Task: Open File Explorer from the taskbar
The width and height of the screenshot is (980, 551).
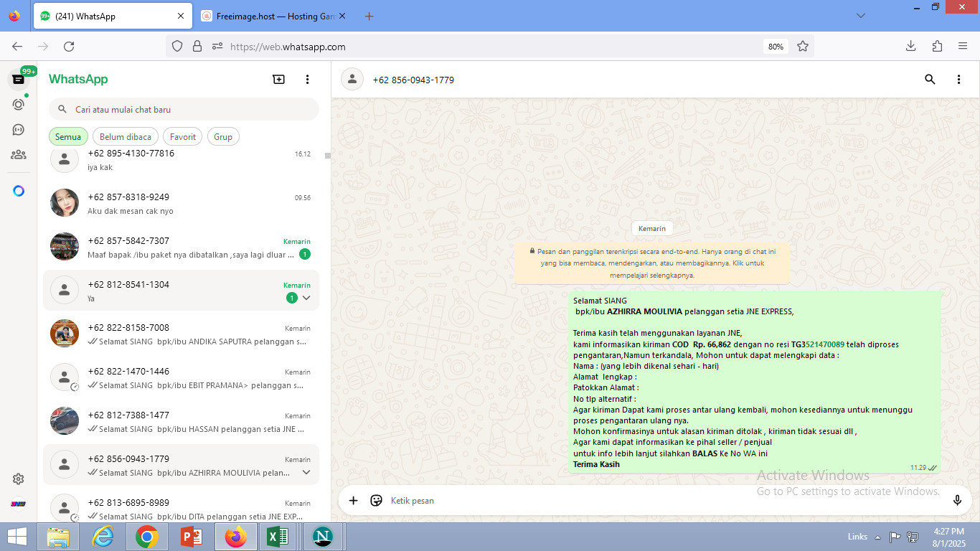Action: pos(59,537)
